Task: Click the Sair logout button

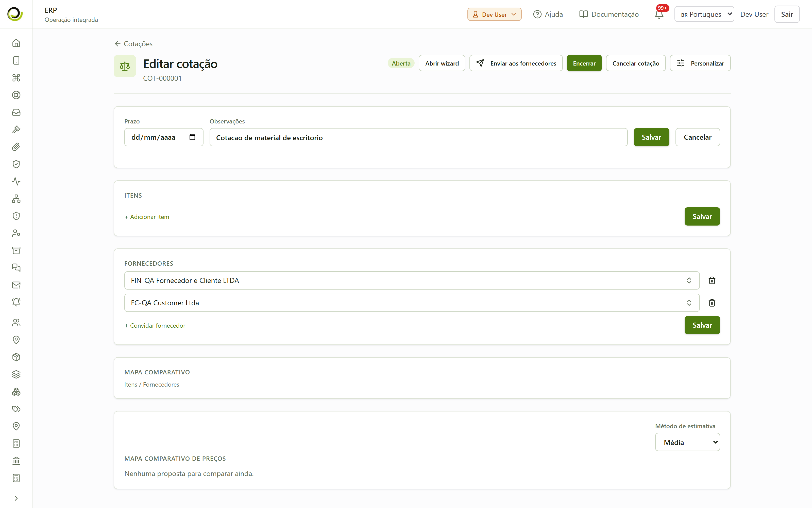Action: tap(787, 14)
